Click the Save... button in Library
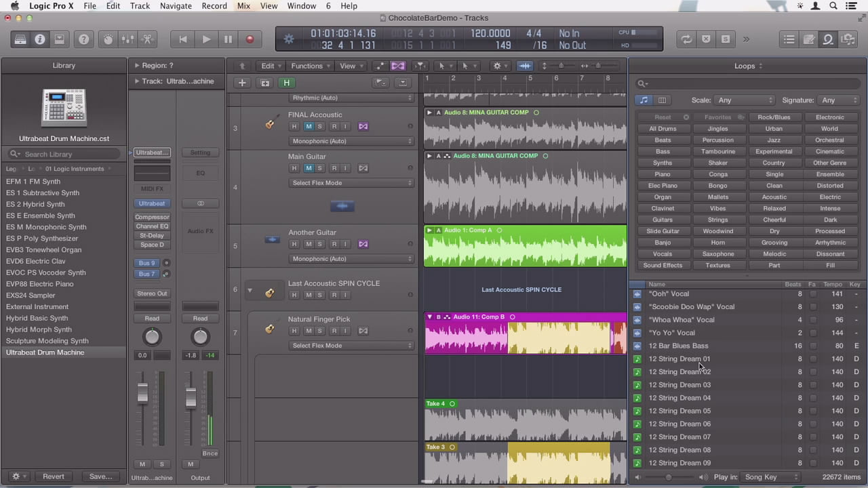Image resolution: width=868 pixels, height=488 pixels. click(101, 476)
